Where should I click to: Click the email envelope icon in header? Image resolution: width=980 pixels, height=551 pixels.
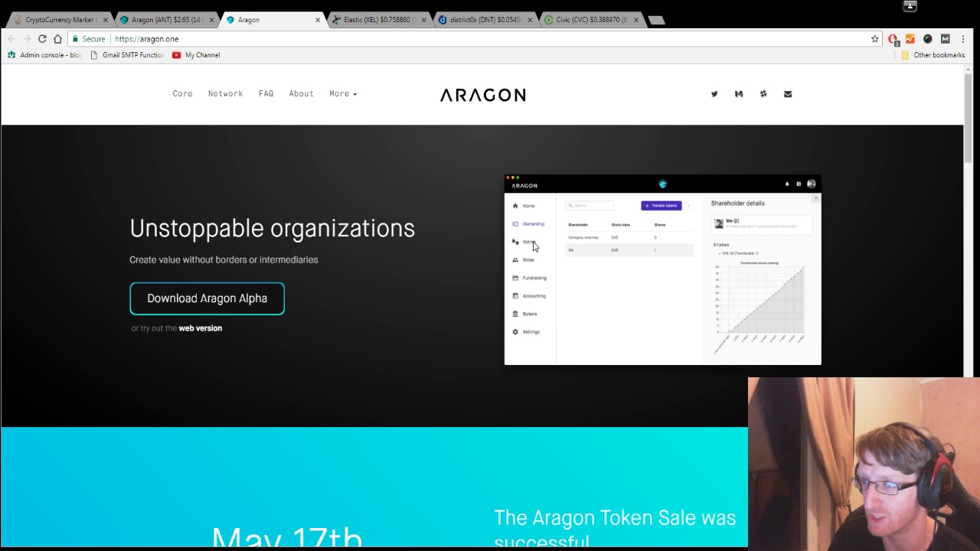pos(788,94)
